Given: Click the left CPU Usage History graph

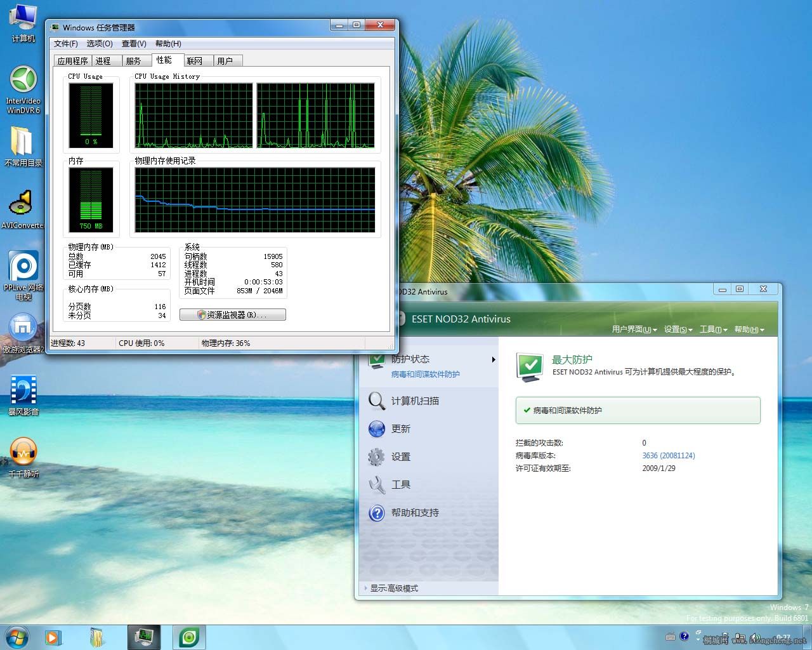Looking at the screenshot, I should tap(194, 116).
